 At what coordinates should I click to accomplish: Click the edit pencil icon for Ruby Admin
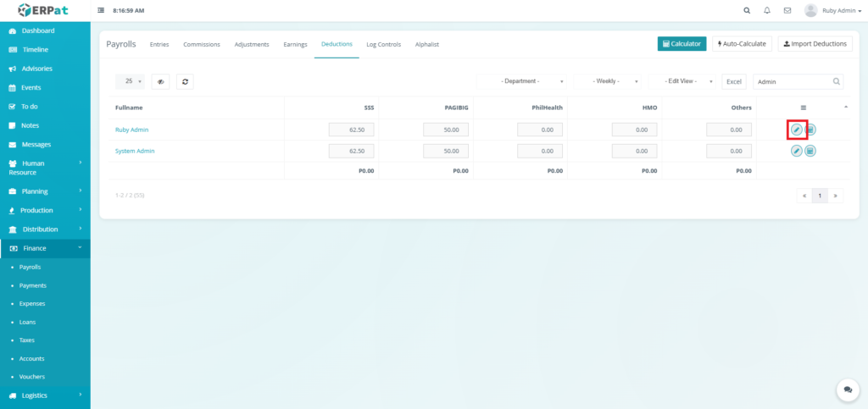point(797,130)
